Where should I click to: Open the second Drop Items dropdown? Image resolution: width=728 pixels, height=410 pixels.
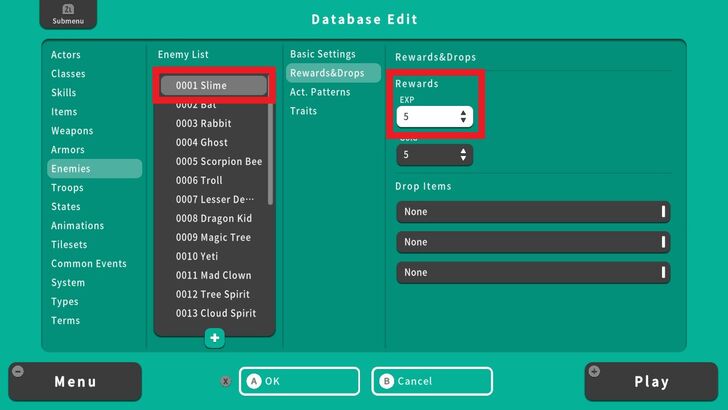[x=532, y=242]
